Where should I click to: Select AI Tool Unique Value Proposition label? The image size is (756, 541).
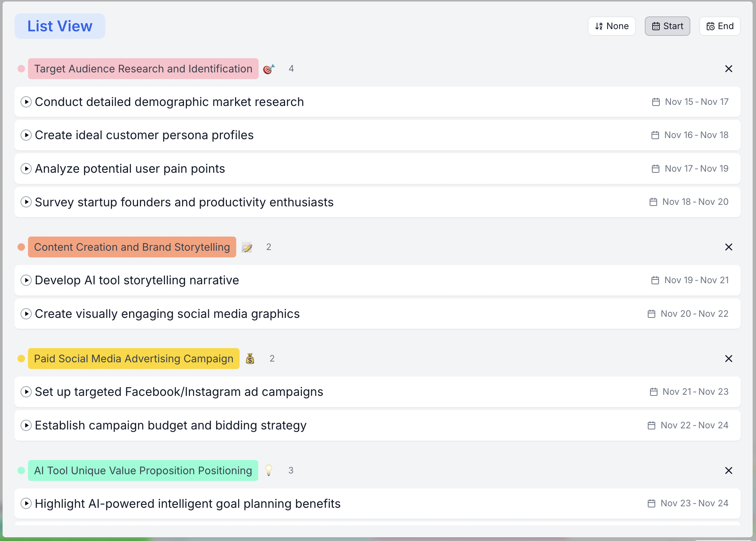[143, 470]
